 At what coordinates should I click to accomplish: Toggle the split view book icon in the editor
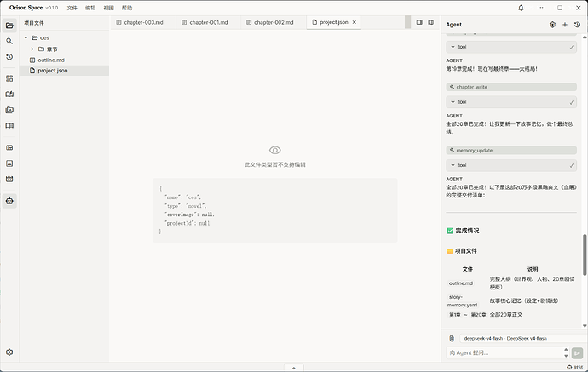point(431,22)
